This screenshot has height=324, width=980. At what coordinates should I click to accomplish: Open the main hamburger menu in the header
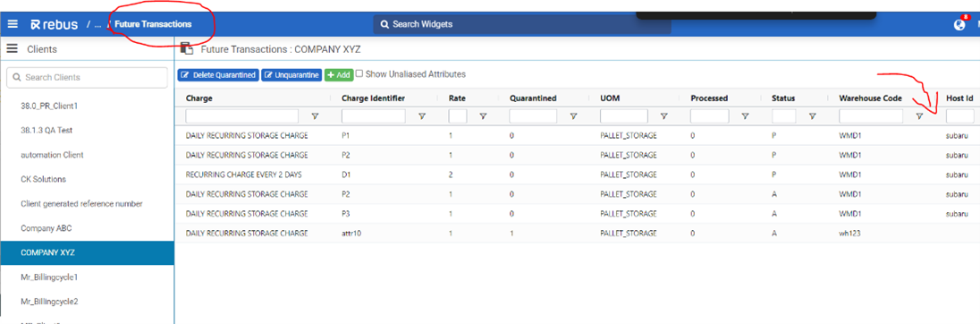pyautogui.click(x=13, y=24)
